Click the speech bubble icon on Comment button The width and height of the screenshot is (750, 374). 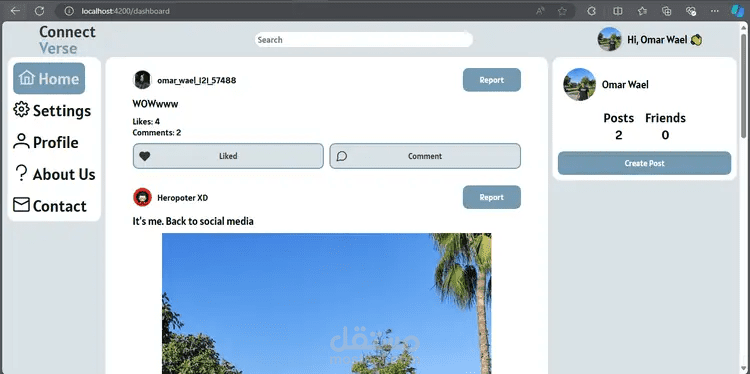point(342,156)
